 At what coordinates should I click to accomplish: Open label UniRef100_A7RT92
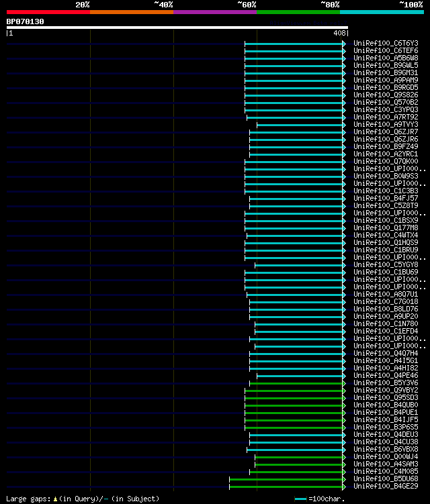tap(386, 117)
